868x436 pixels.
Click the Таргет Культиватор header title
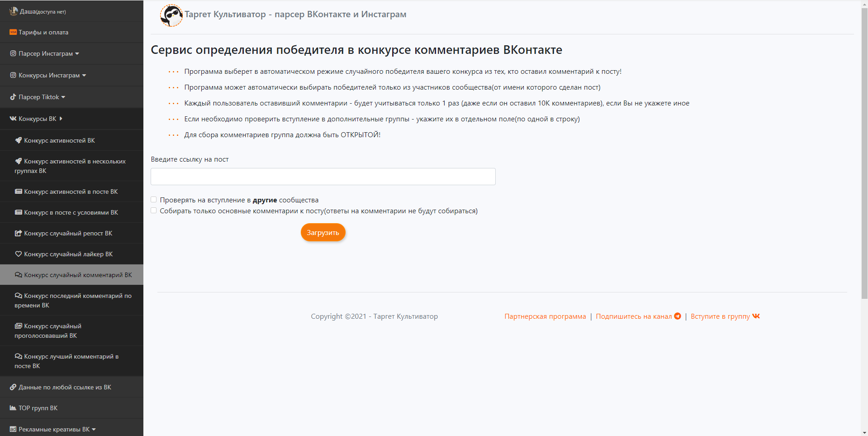pyautogui.click(x=295, y=14)
